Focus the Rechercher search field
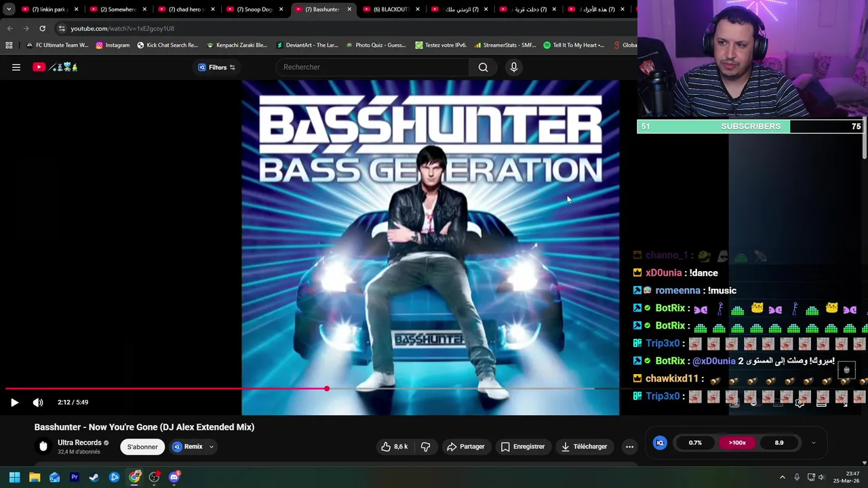Image resolution: width=868 pixels, height=488 pixels. click(372, 67)
